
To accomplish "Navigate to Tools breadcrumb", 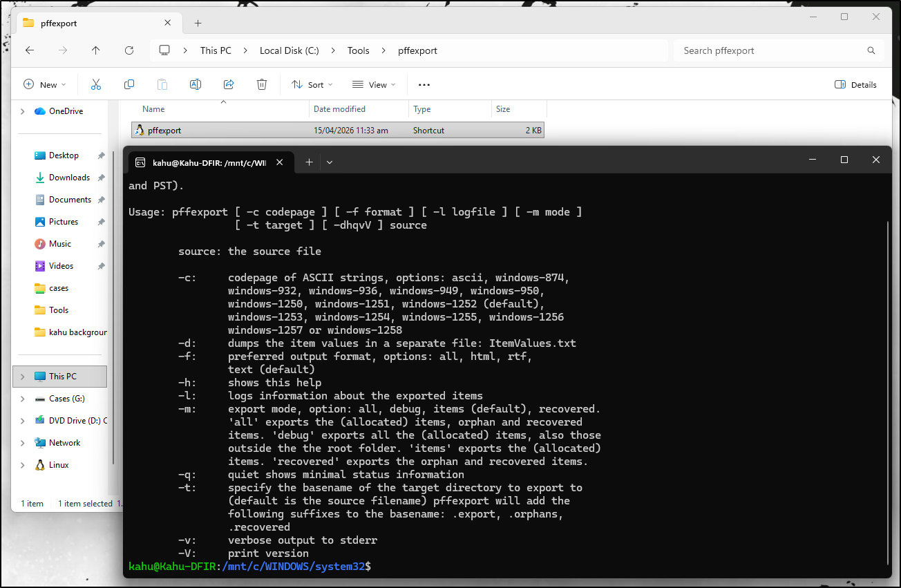I will coord(359,50).
